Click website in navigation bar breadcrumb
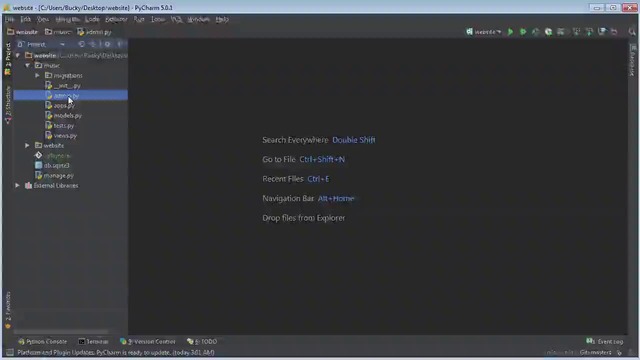 pyautogui.click(x=22, y=32)
